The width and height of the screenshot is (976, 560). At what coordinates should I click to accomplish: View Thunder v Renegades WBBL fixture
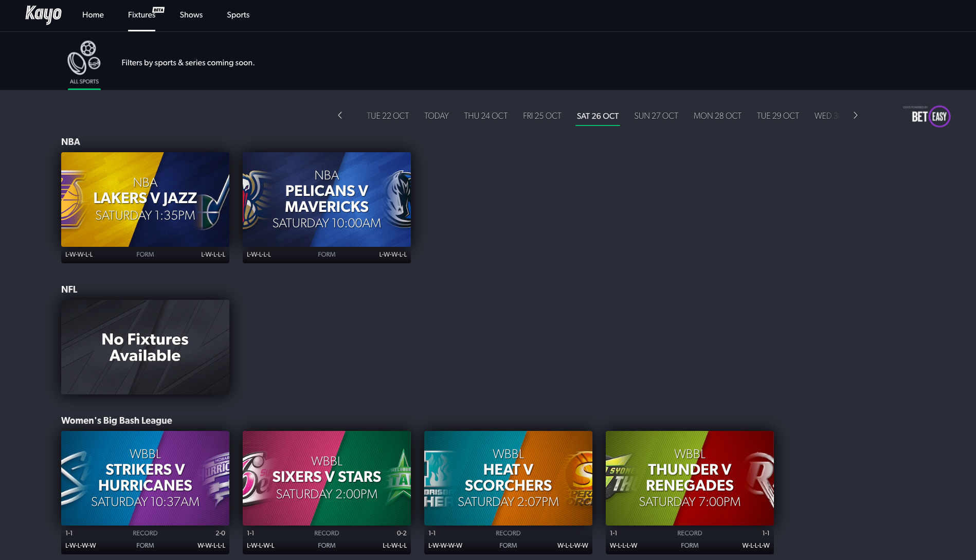(690, 478)
